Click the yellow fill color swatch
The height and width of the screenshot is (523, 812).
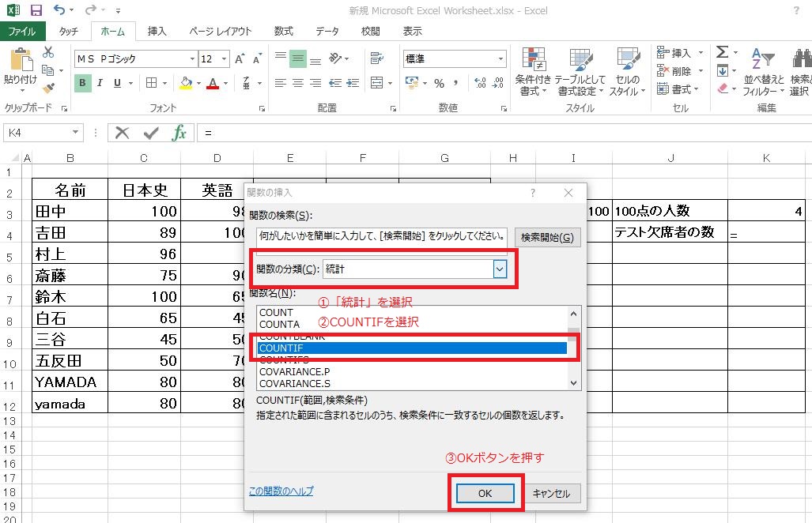coord(186,83)
